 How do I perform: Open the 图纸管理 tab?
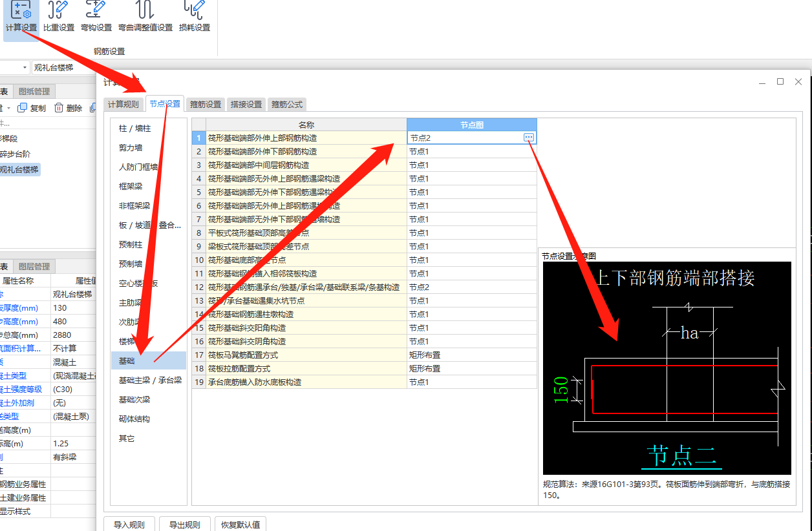point(34,92)
